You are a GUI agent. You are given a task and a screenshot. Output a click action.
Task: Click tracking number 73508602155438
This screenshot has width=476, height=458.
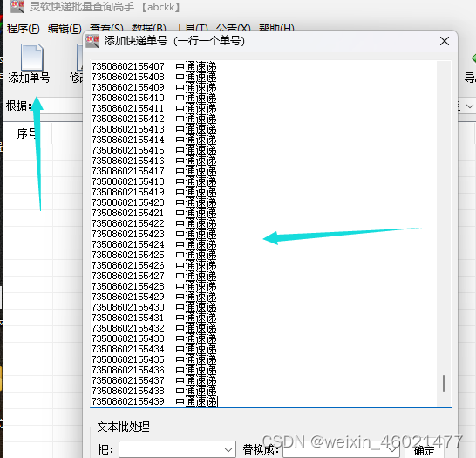[x=128, y=391]
